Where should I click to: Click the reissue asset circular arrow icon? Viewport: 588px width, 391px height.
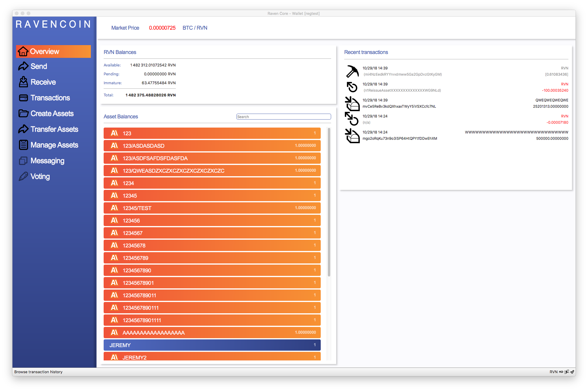pyautogui.click(x=352, y=87)
